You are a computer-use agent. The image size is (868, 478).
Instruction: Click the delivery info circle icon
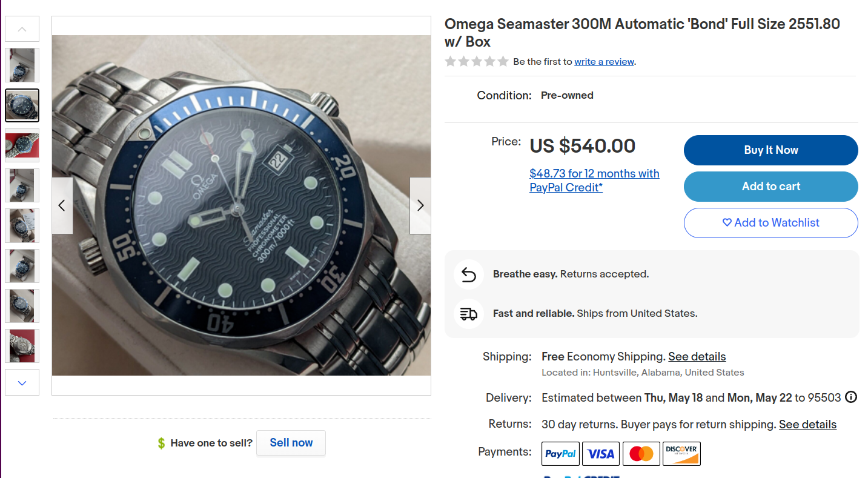point(851,397)
